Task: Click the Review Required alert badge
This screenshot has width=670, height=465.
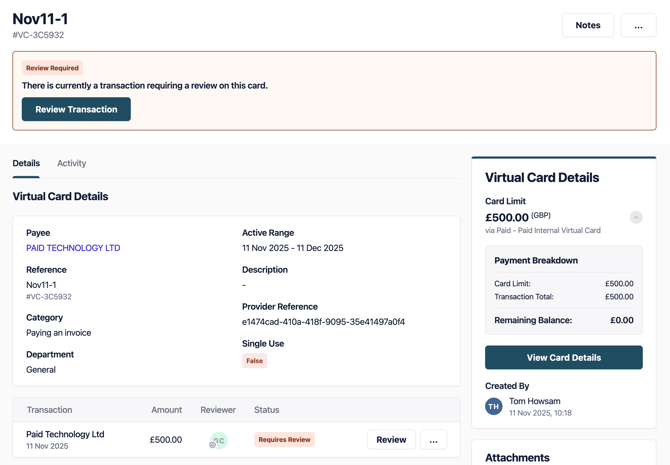Action: click(x=52, y=68)
